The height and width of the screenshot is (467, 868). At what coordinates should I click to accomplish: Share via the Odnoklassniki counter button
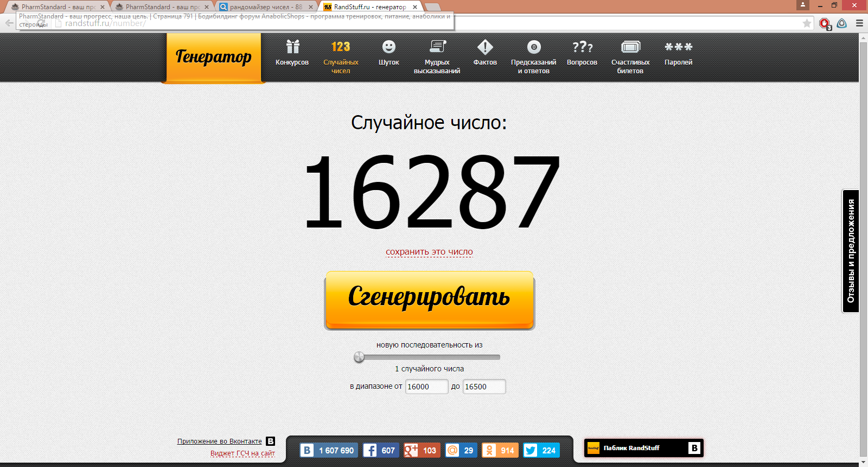(x=500, y=450)
